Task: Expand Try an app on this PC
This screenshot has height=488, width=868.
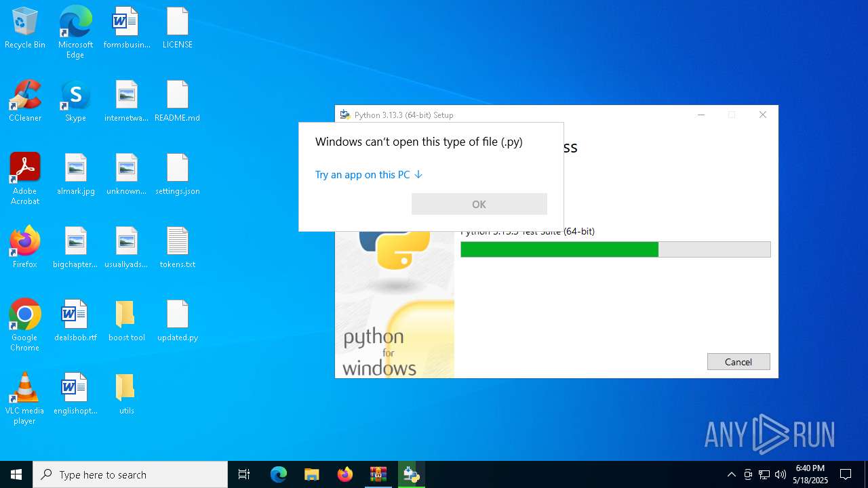Action: 369,175
